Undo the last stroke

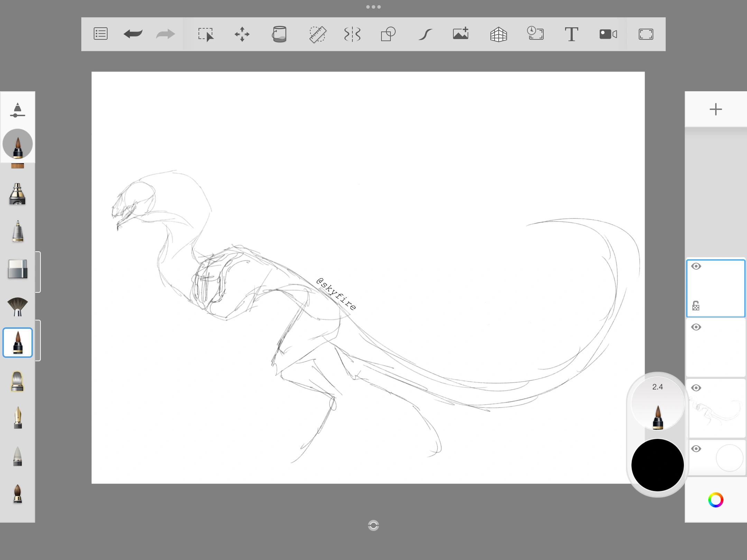pos(132,34)
